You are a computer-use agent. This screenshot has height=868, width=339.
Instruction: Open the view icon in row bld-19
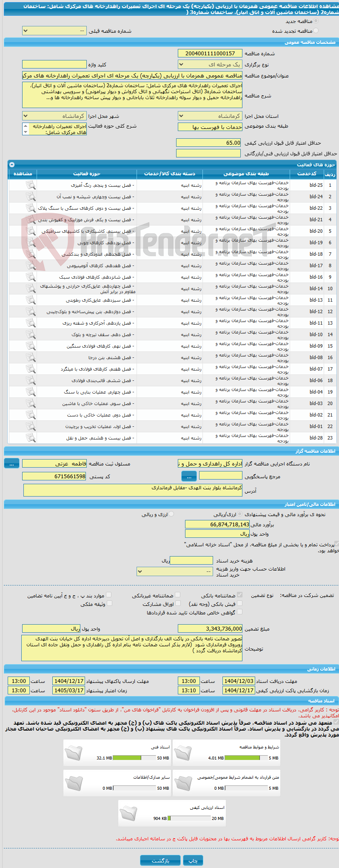pyautogui.click(x=30, y=243)
